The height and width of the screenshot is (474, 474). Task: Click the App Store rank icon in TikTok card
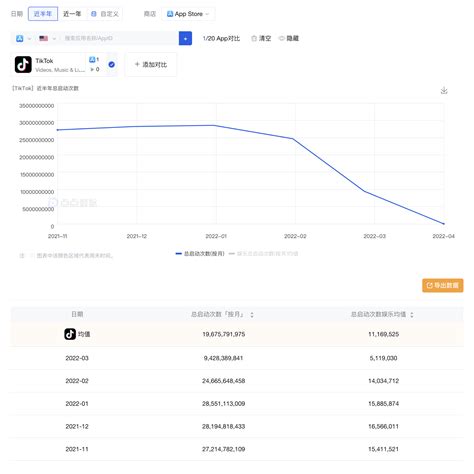(92, 59)
